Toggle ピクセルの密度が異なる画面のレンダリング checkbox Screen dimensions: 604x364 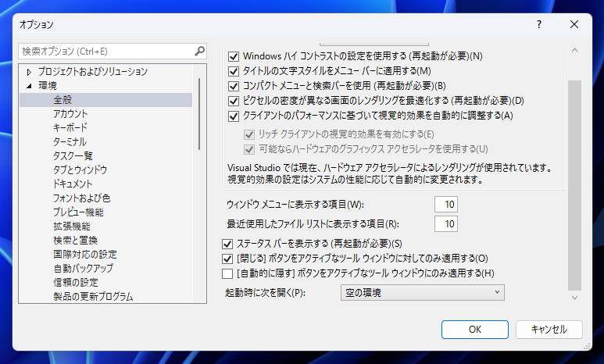point(234,101)
